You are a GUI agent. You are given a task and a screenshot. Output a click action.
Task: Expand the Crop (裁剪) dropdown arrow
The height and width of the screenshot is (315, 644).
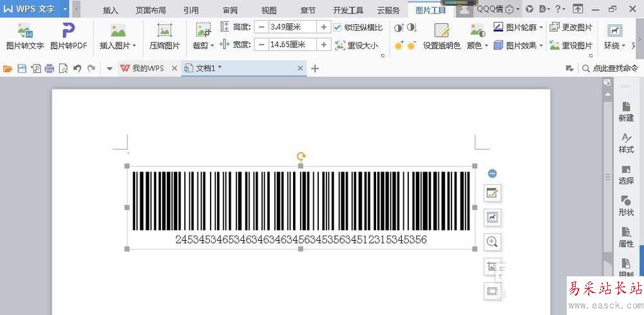coord(213,46)
